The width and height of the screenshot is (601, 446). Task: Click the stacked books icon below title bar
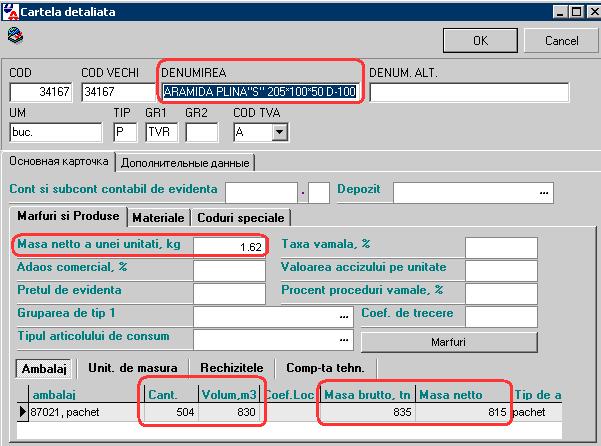point(15,36)
